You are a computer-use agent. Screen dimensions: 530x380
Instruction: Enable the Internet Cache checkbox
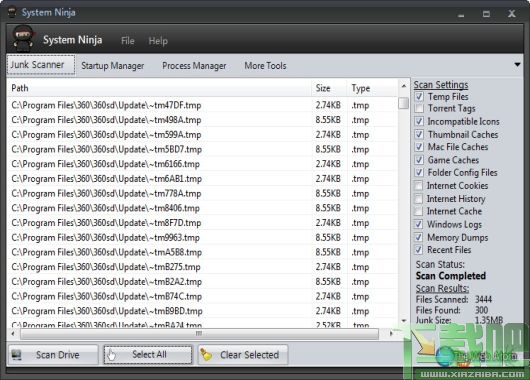418,211
